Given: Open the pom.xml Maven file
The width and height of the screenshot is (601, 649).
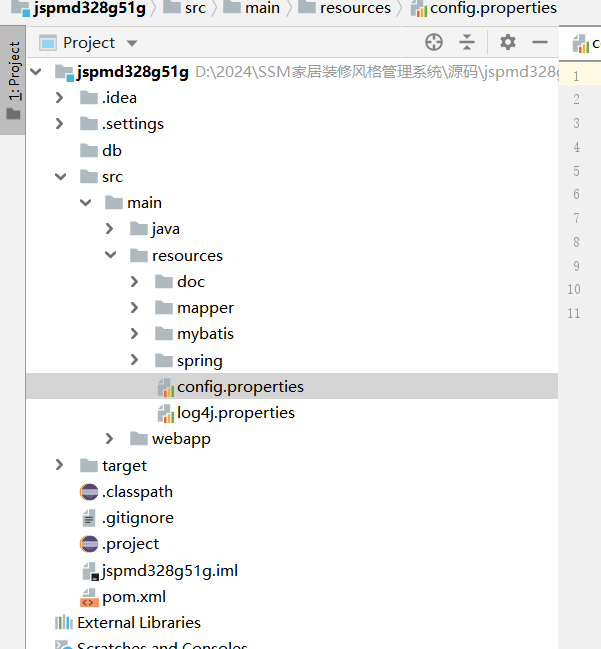Looking at the screenshot, I should click(x=133, y=597).
